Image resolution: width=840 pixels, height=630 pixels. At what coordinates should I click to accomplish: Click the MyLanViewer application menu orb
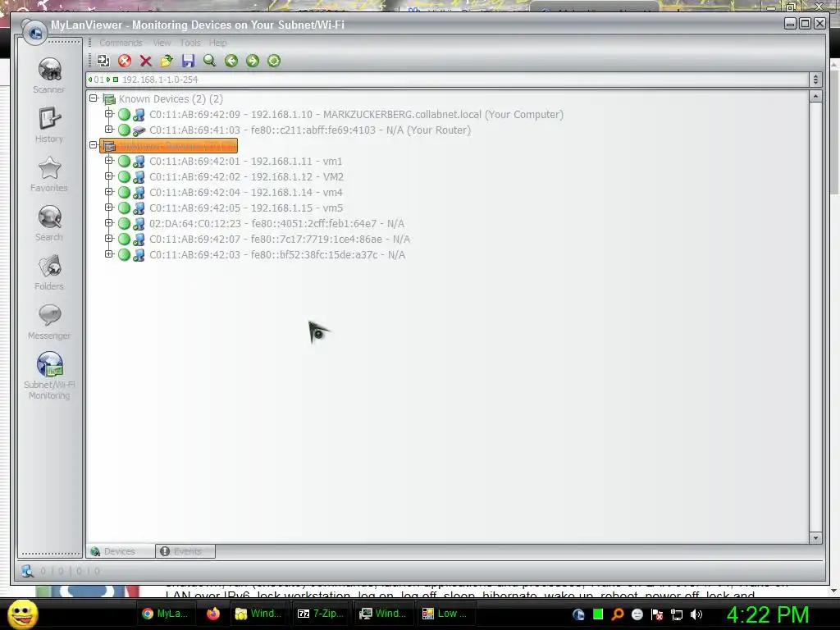pos(34,33)
